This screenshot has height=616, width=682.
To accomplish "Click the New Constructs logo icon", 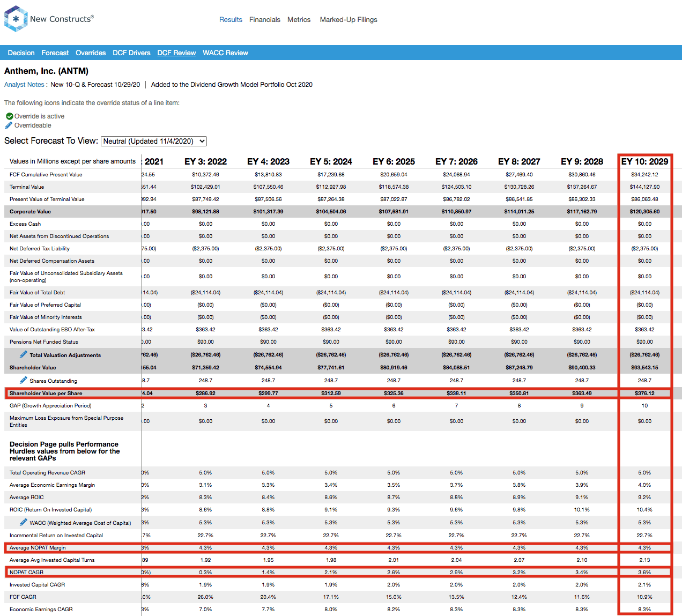I will (x=16, y=19).
